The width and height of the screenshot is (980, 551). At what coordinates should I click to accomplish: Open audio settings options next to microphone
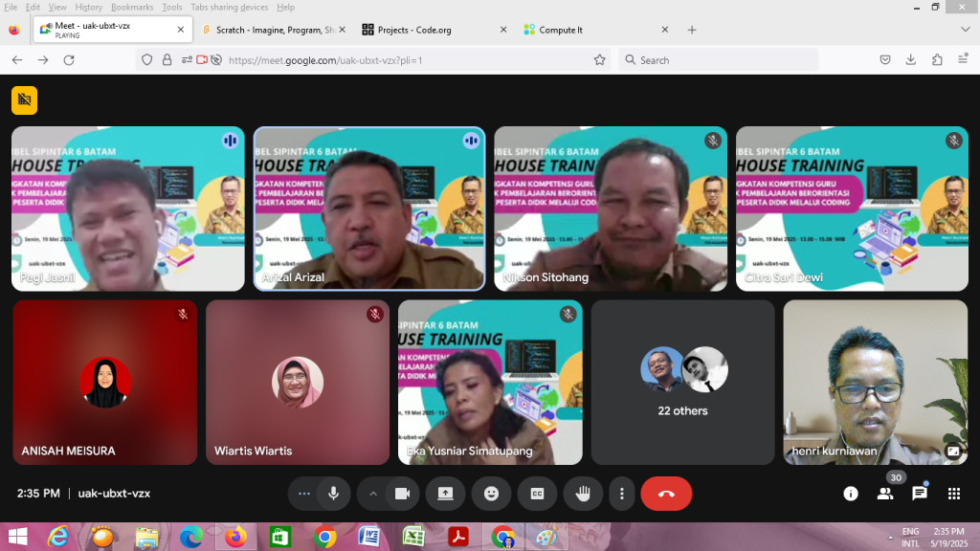[x=304, y=494]
